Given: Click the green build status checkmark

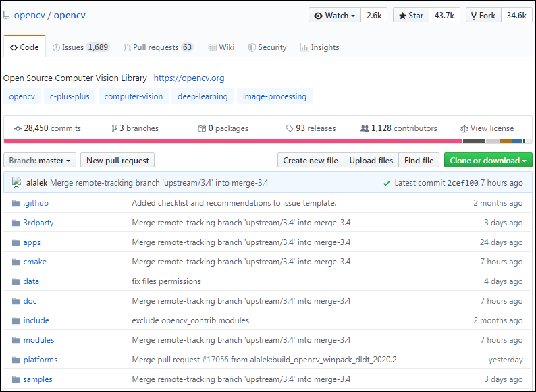Looking at the screenshot, I should point(387,184).
